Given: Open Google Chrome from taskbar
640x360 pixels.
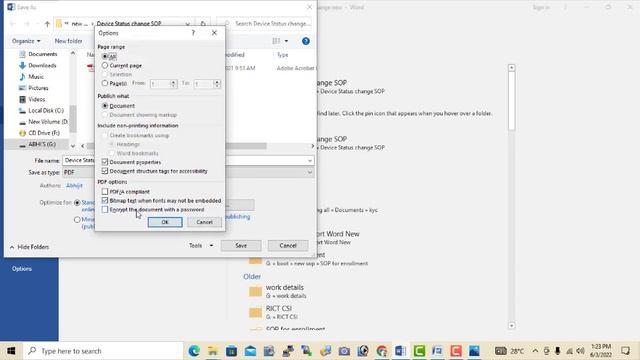Looking at the screenshot, I should (x=382, y=351).
